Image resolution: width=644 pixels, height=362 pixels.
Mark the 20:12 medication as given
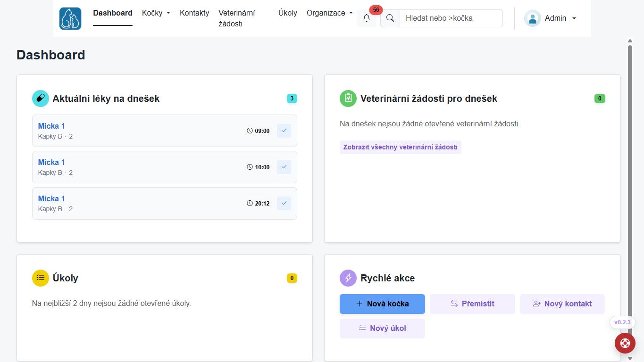(x=284, y=203)
